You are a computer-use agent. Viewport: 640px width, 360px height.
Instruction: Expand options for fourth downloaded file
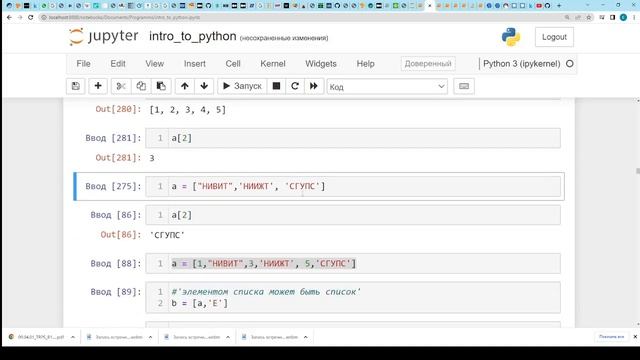pos(305,337)
